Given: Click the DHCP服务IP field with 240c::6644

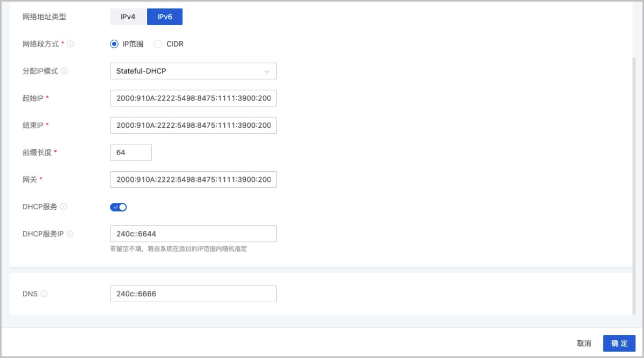Looking at the screenshot, I should click(193, 233).
